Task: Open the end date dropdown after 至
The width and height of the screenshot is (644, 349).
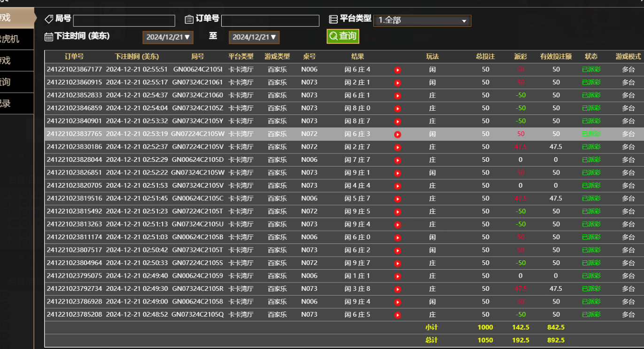Action: click(x=254, y=37)
